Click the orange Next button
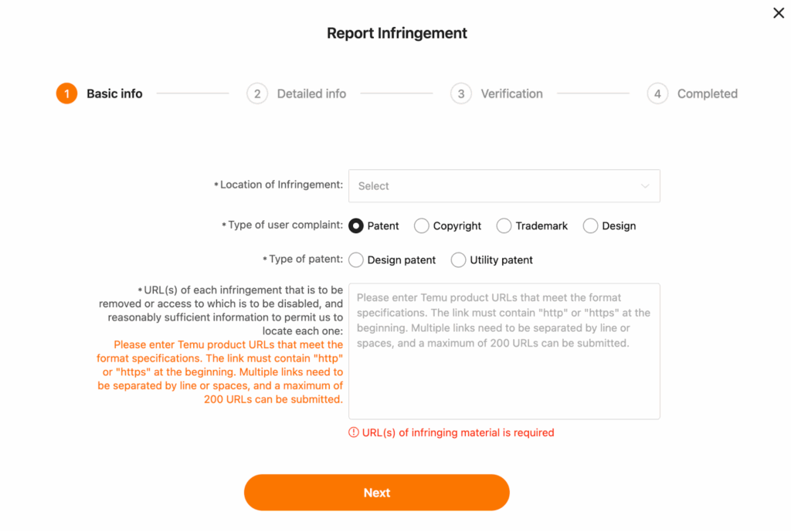 point(377,492)
